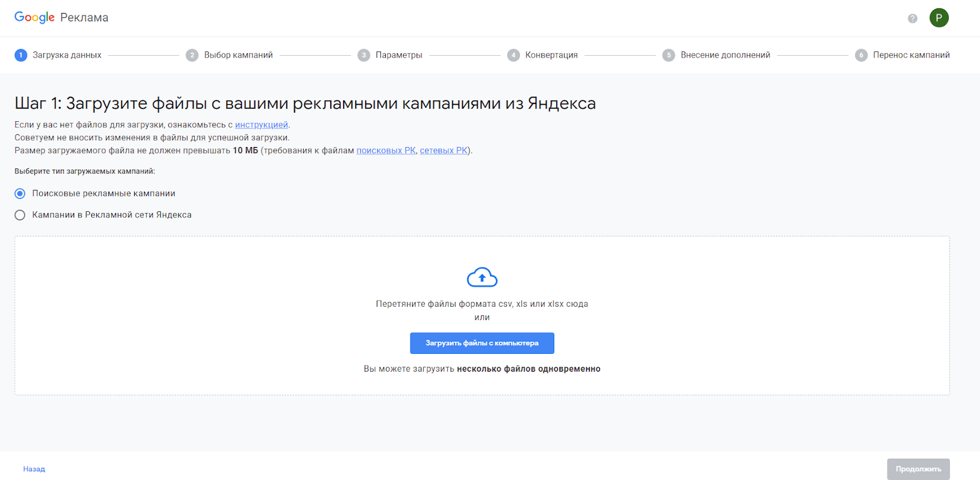The height and width of the screenshot is (480, 980).
Task: Click the 10 МБ size limit text
Action: pos(245,151)
